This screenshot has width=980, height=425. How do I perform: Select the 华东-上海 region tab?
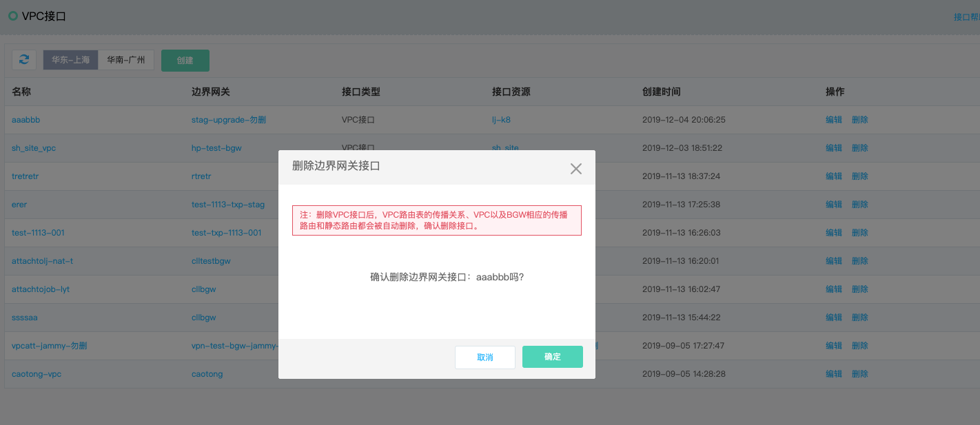(70, 59)
